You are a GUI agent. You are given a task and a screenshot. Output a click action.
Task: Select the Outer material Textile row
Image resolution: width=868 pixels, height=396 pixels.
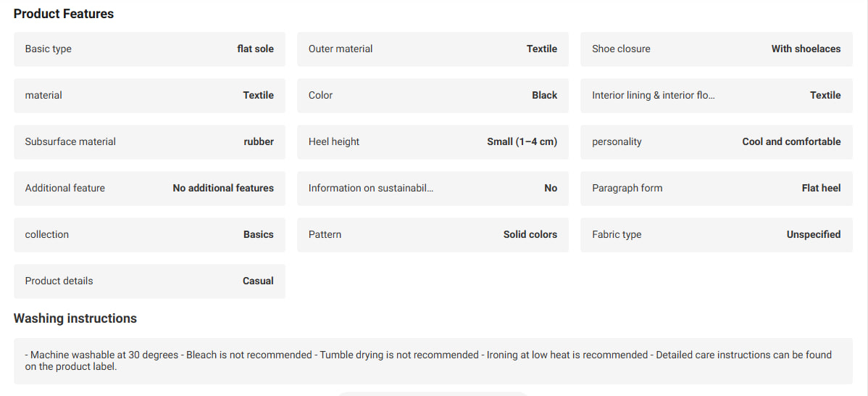(433, 49)
